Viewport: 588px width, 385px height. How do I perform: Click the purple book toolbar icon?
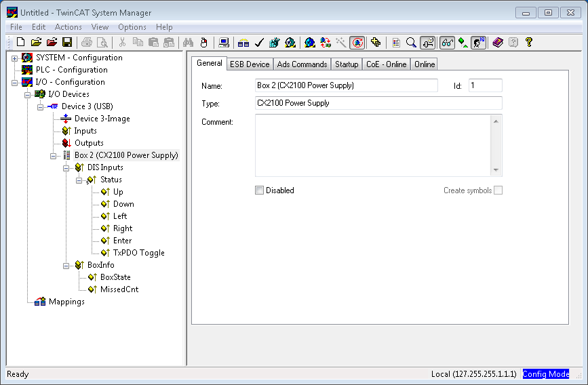click(x=498, y=42)
